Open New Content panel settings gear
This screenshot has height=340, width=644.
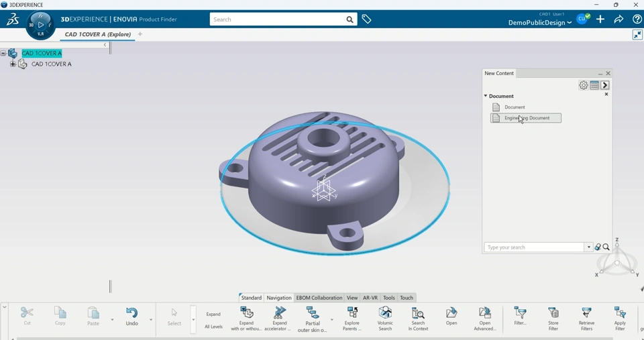(x=583, y=85)
